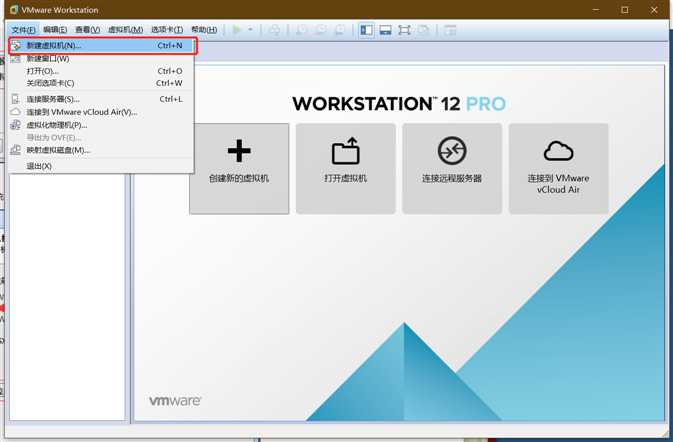Viewport: 673px width, 442px height.
Task: Open the 选项卡(T) menu
Action: pos(167,30)
